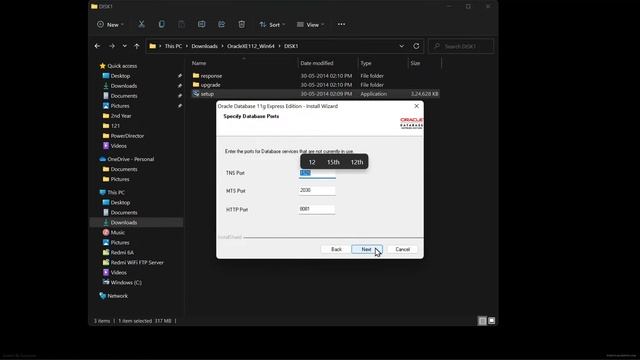Open Pictures under Quick access
The width and height of the screenshot is (640, 360).
point(120,106)
